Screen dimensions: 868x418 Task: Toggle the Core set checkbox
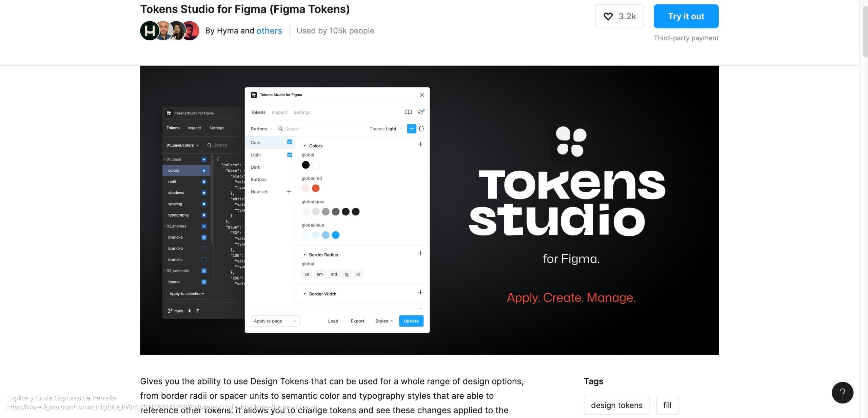[290, 142]
